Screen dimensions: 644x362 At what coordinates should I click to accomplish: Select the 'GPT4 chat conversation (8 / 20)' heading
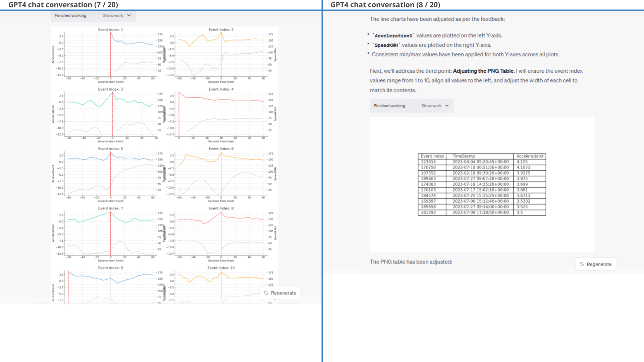(x=385, y=5)
